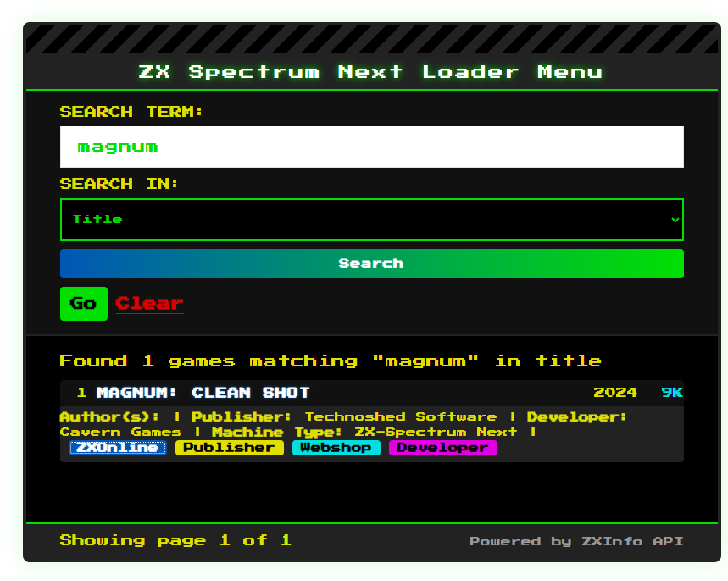The width and height of the screenshot is (728, 581).
Task: Click the red Clear link
Action: [149, 304]
